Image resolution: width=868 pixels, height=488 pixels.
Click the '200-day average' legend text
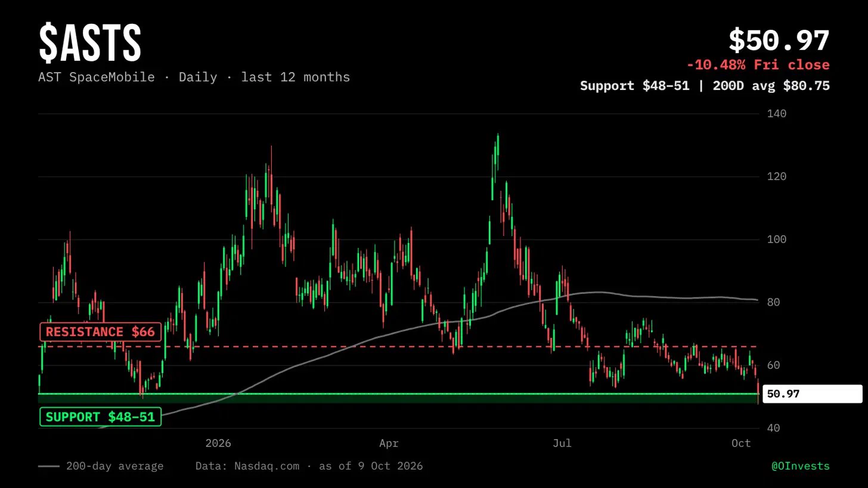coord(114,466)
